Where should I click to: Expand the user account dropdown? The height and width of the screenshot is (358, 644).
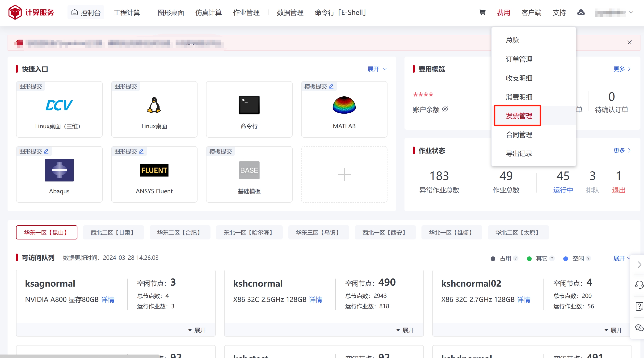tap(614, 12)
